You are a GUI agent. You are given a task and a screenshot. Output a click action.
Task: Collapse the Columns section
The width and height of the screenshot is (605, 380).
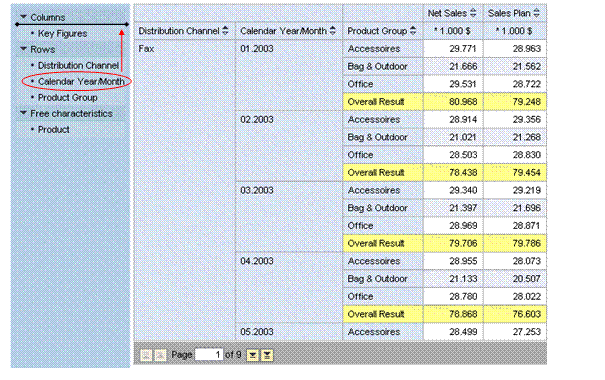point(24,17)
